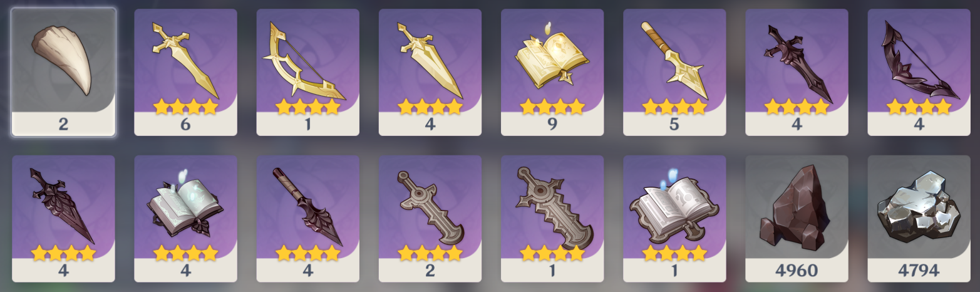Image resolution: width=980 pixels, height=292 pixels.
Task: Choose the golden bow billet item
Action: [307, 72]
